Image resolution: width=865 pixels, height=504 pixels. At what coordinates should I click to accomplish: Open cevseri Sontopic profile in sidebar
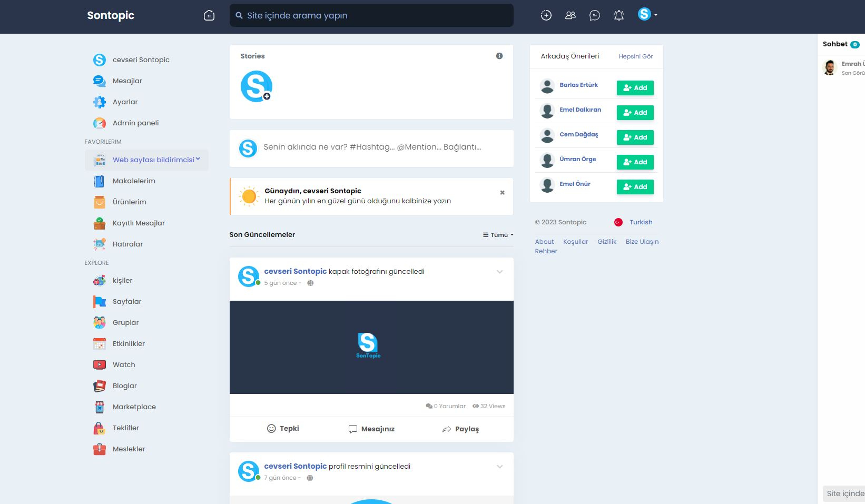141,60
